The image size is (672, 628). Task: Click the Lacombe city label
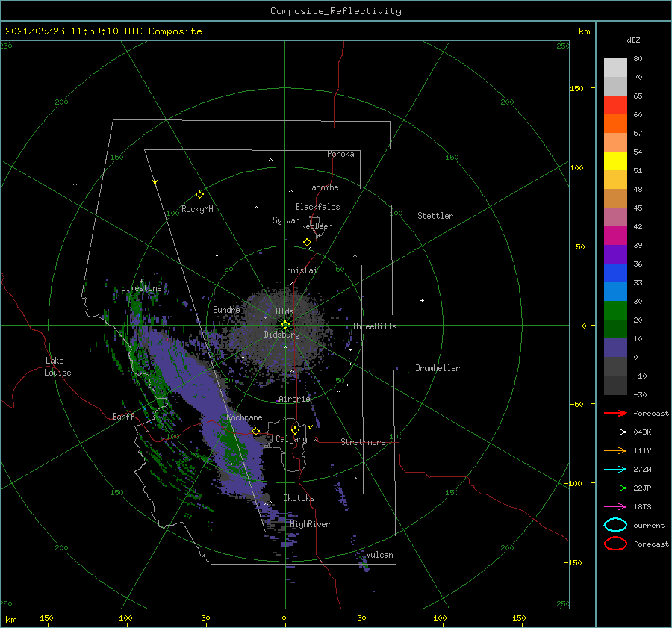[x=323, y=187]
